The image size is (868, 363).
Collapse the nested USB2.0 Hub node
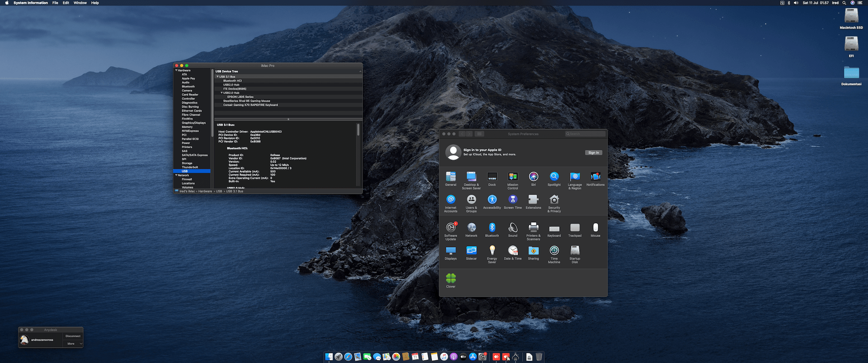(222, 93)
